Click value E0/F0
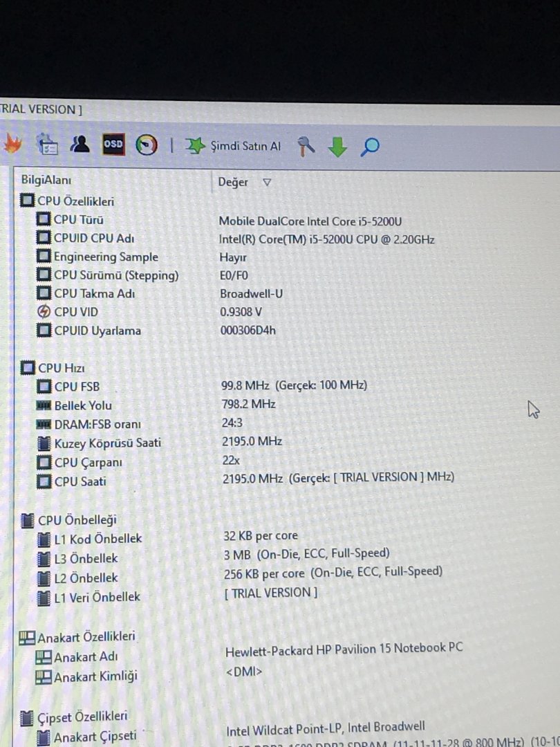 click(234, 275)
